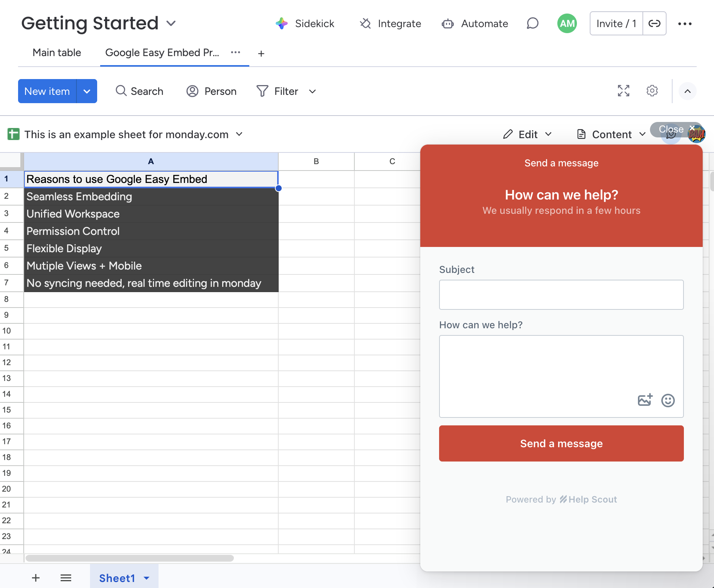Select the 'Seamless Embedding' cell
This screenshot has width=714, height=588.
(151, 197)
